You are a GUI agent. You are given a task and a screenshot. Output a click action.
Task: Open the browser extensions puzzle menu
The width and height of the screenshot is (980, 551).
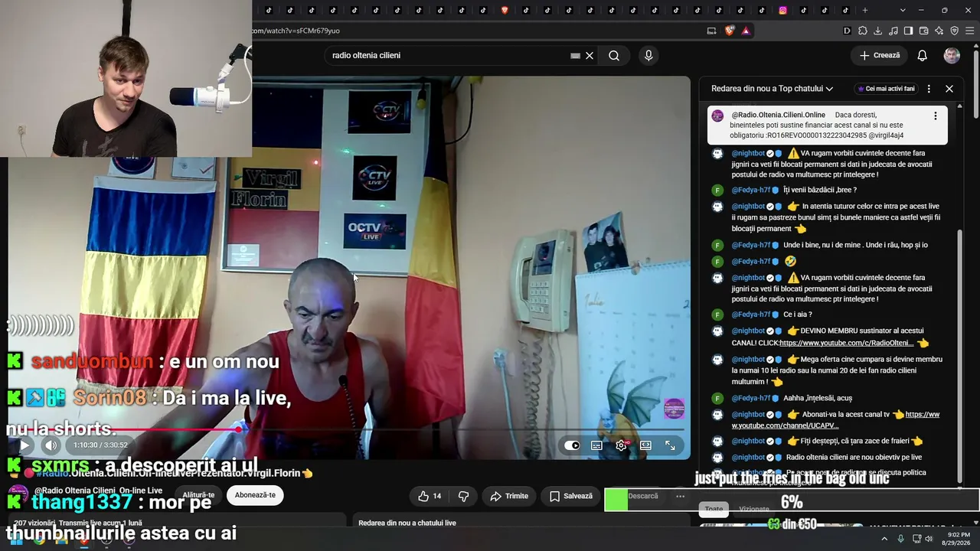point(863,31)
